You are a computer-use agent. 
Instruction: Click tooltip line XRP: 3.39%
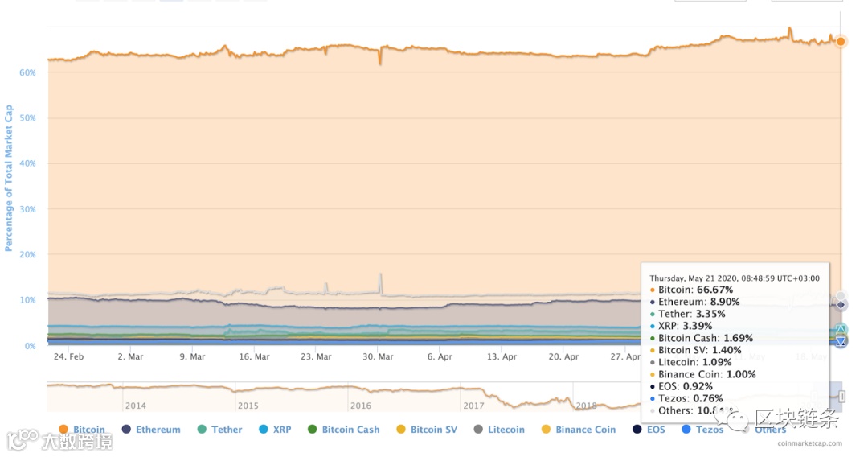[682, 327]
